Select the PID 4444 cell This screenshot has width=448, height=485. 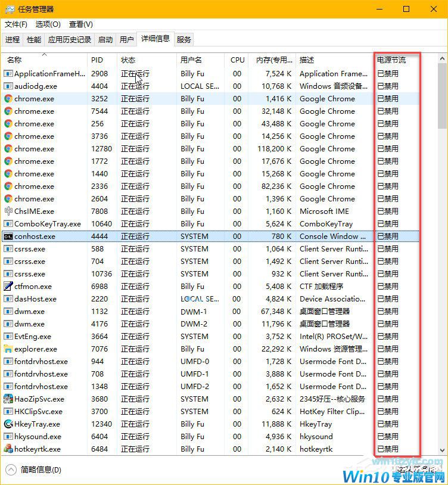coord(99,237)
